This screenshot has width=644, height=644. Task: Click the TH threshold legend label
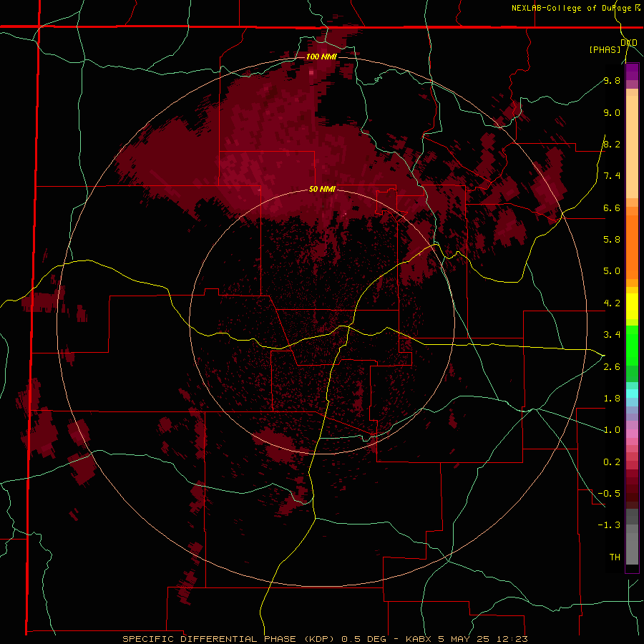click(x=615, y=557)
